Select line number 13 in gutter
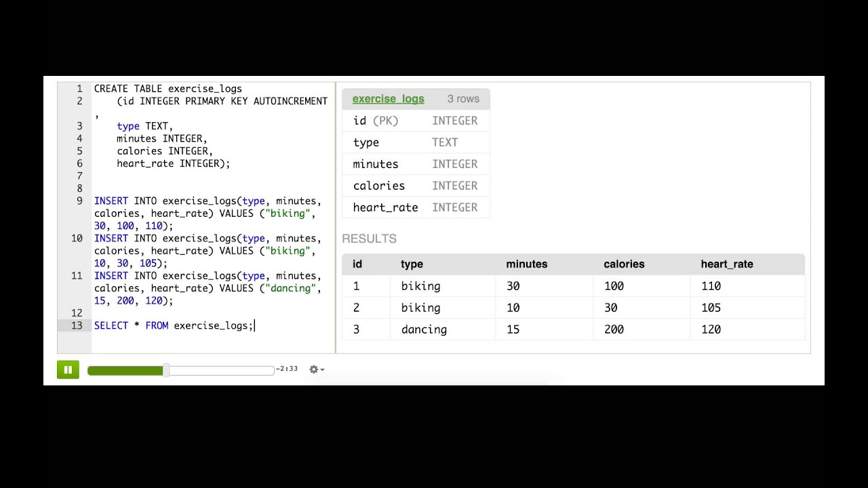This screenshot has height=488, width=868. [x=77, y=326]
